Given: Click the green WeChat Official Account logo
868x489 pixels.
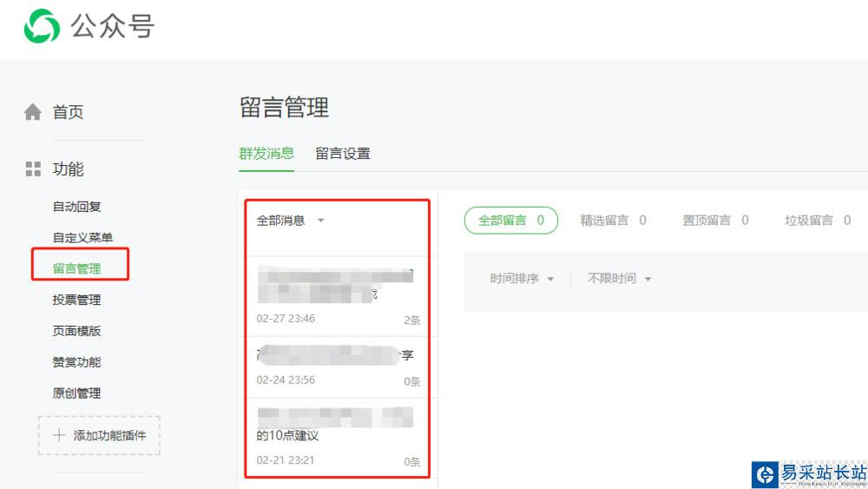Looking at the screenshot, I should (x=42, y=27).
